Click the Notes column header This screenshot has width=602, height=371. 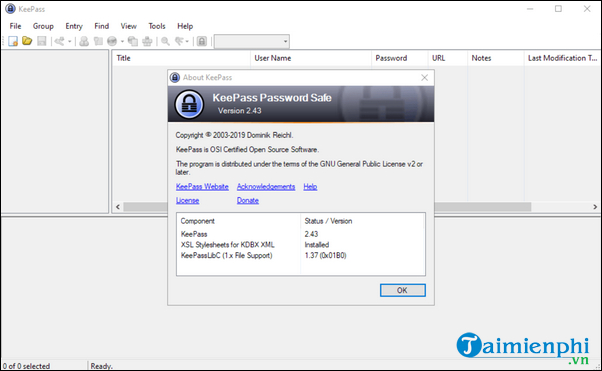[496, 58]
